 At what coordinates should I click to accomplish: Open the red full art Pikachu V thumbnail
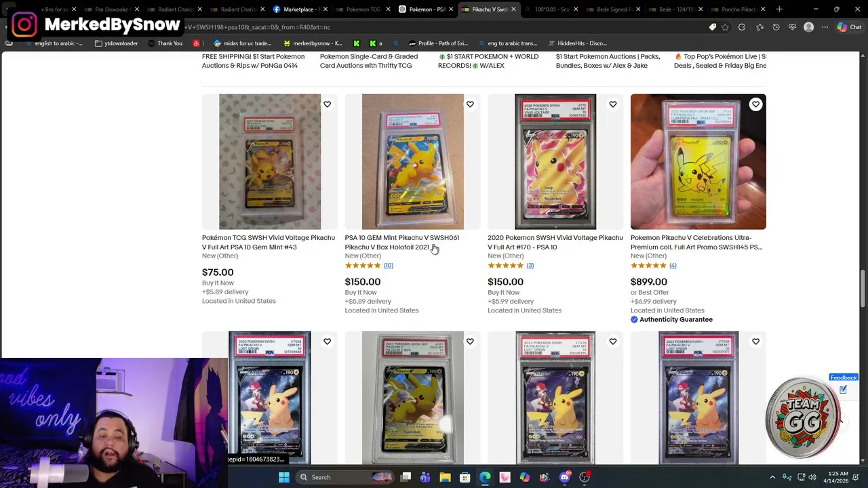click(555, 161)
